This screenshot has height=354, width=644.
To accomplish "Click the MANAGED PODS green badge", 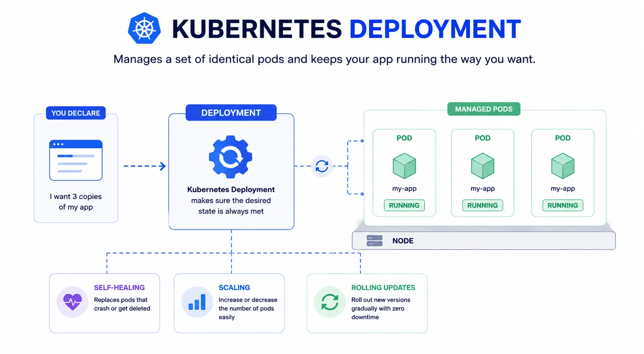I will click(x=484, y=109).
